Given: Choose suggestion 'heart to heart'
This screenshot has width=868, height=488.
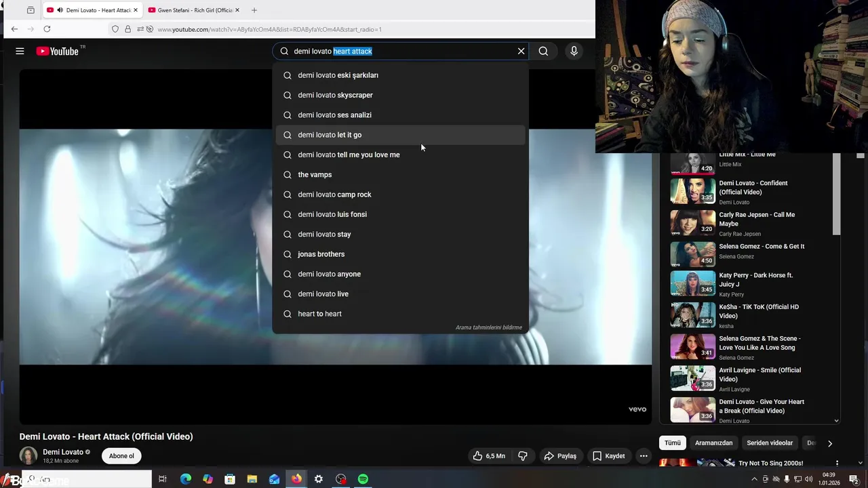Looking at the screenshot, I should pos(400,314).
